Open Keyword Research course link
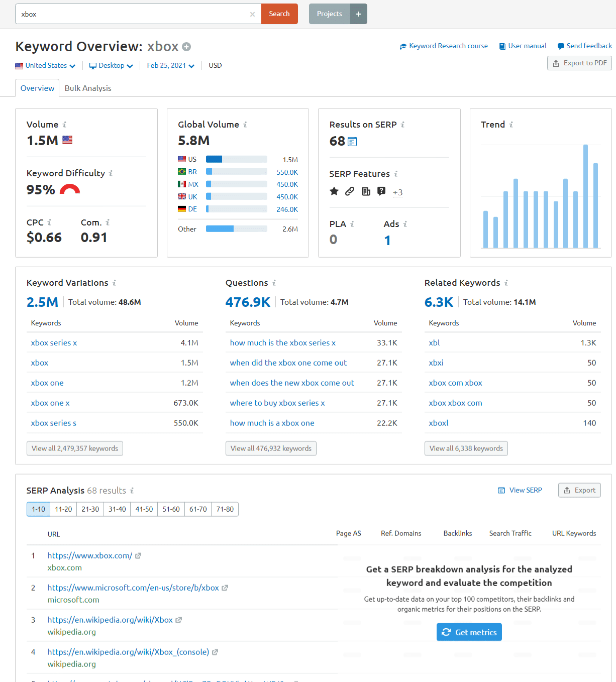The width and height of the screenshot is (616, 682). 444,46
